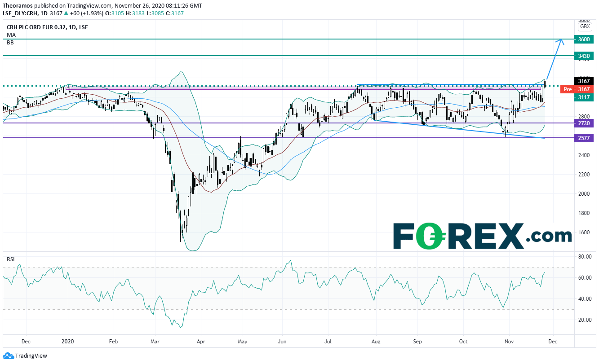This screenshot has width=599, height=364.
Task: Select the black 3167 current price tag
Action: click(x=584, y=81)
